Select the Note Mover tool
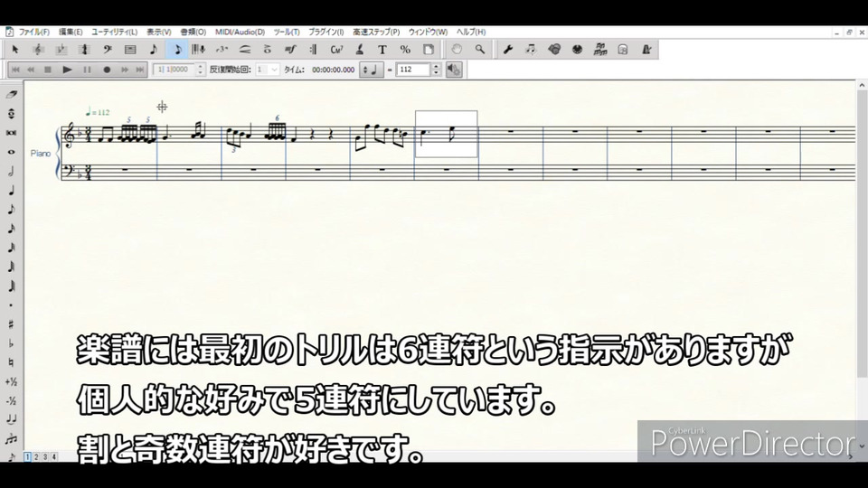Image resolution: width=868 pixels, height=488 pixels. click(531, 50)
